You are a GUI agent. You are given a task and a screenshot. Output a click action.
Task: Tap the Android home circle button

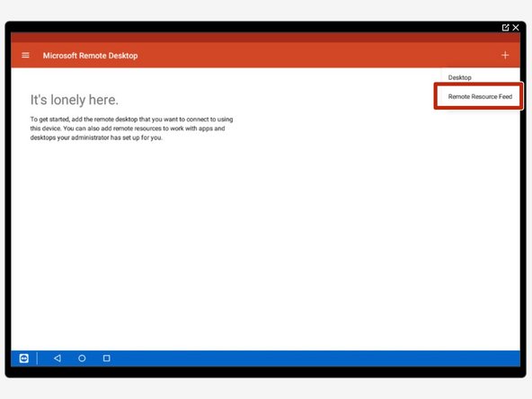82,359
